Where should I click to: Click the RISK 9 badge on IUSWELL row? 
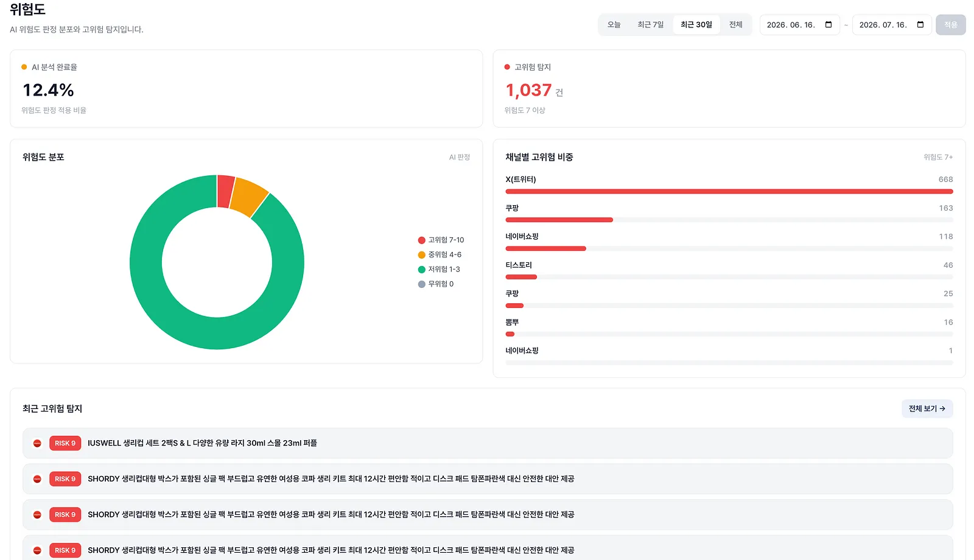click(x=65, y=443)
